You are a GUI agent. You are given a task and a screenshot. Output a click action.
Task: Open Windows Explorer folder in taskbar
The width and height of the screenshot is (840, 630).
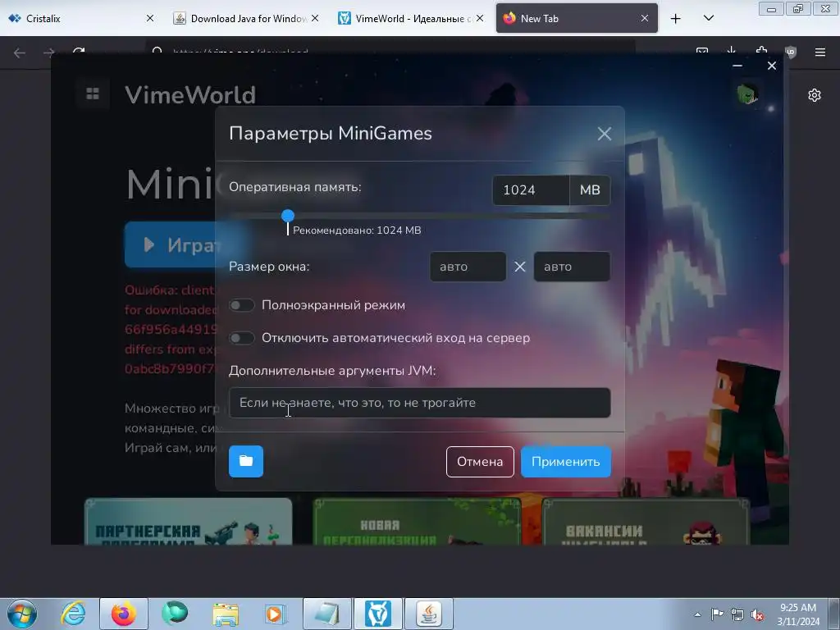[226, 614]
